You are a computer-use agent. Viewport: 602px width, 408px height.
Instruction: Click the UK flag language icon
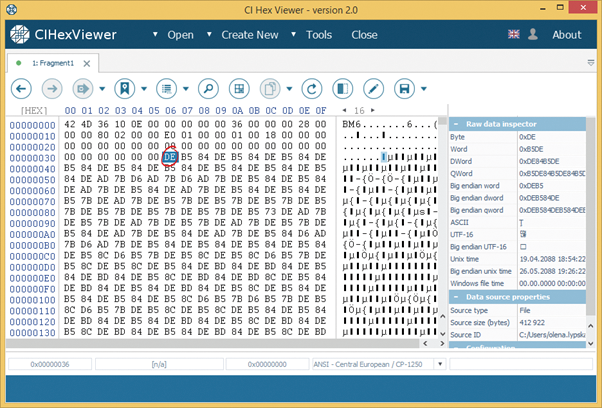pyautogui.click(x=514, y=34)
